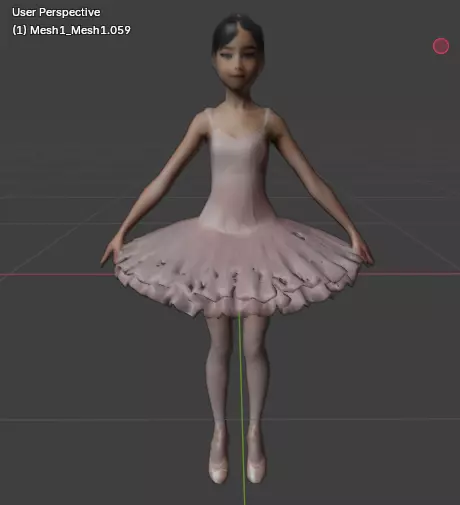The width and height of the screenshot is (460, 505).
Task: Click the red X-axis gizmo circle
Action: coord(441,46)
